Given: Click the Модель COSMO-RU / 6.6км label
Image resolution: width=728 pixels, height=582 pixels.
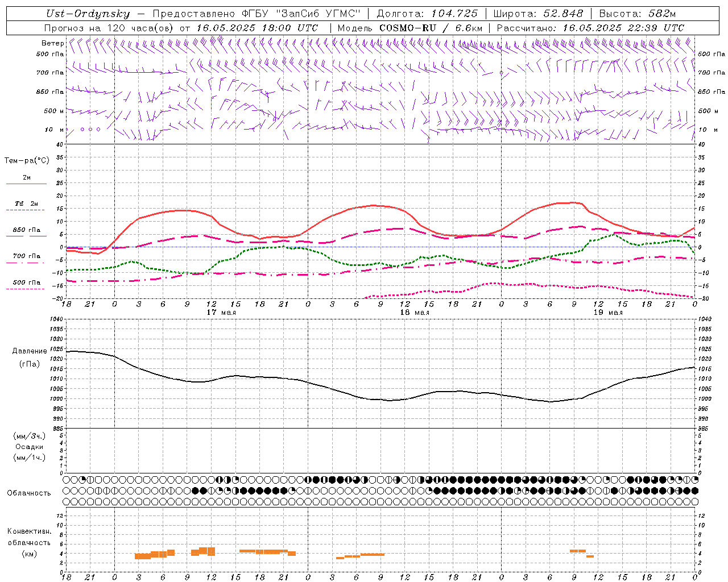Looking at the screenshot, I should pyautogui.click(x=410, y=28).
